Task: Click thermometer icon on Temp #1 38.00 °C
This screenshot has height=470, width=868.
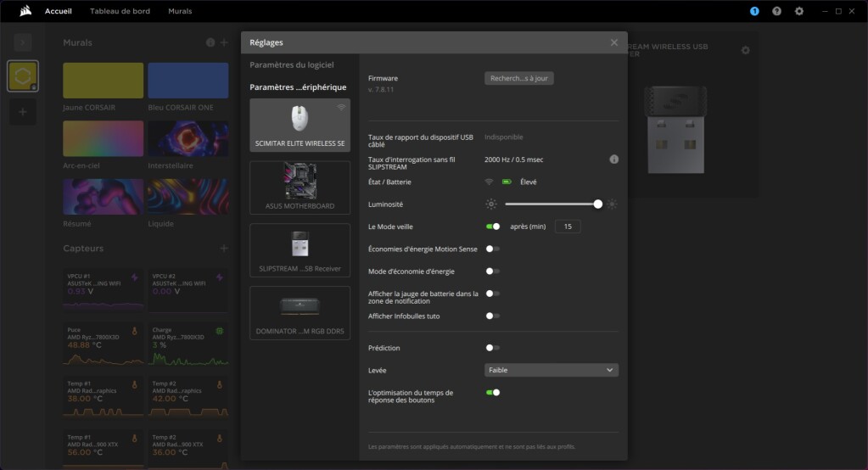Action: point(135,385)
